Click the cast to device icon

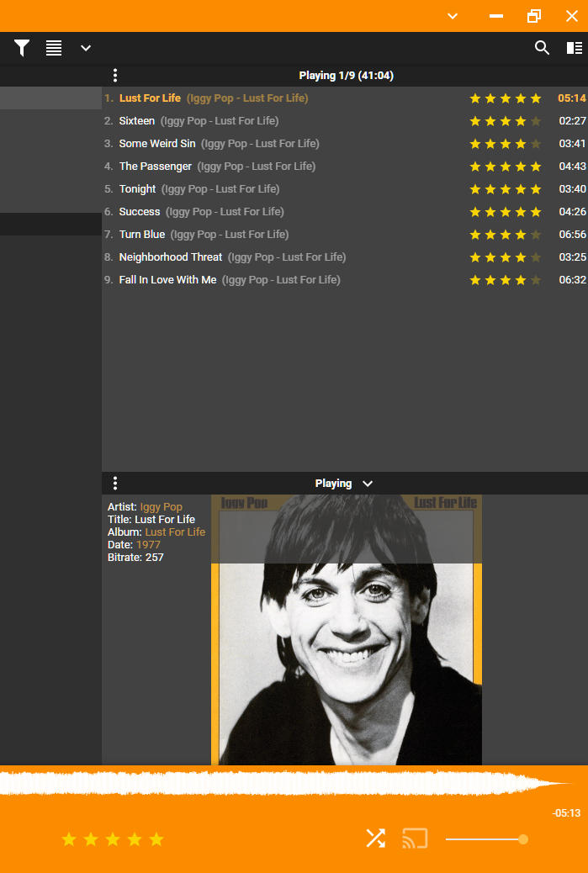[415, 839]
